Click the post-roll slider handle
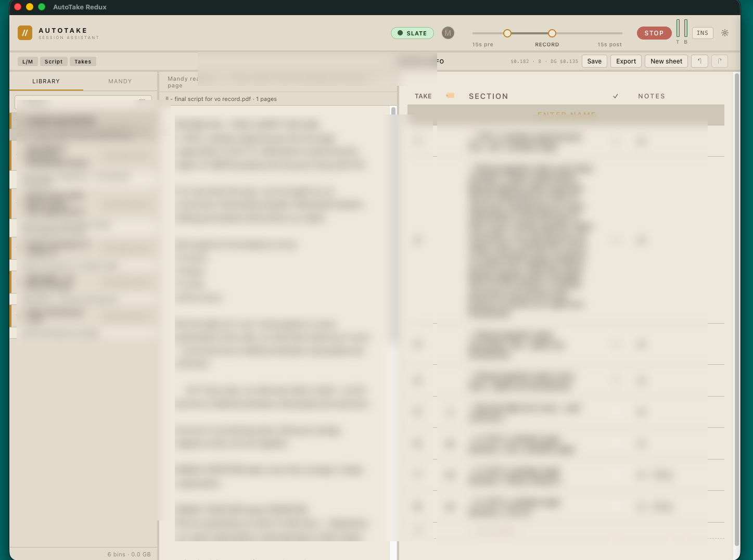Viewport: 753px width, 560px height. (x=552, y=33)
